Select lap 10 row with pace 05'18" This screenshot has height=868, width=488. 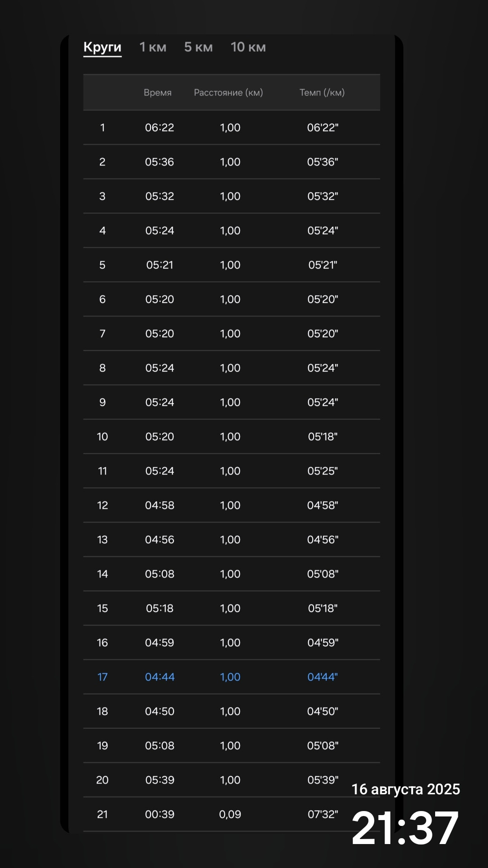point(231,437)
